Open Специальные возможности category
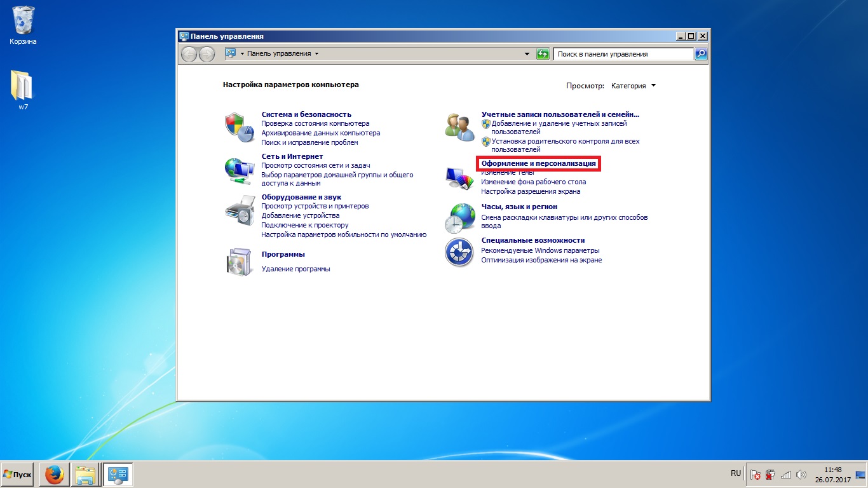Screen dimensions: 868x488 click(533, 241)
